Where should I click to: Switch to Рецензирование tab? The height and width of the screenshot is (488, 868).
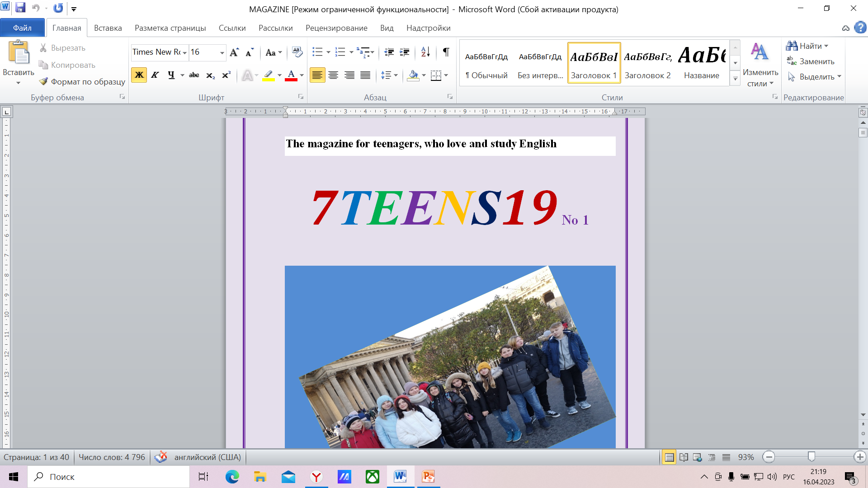click(x=336, y=28)
